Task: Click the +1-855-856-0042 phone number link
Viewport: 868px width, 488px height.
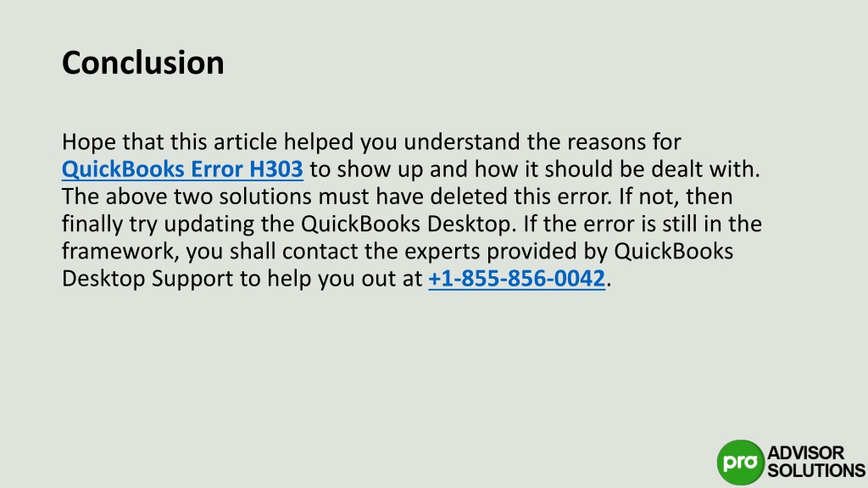Action: (x=516, y=278)
